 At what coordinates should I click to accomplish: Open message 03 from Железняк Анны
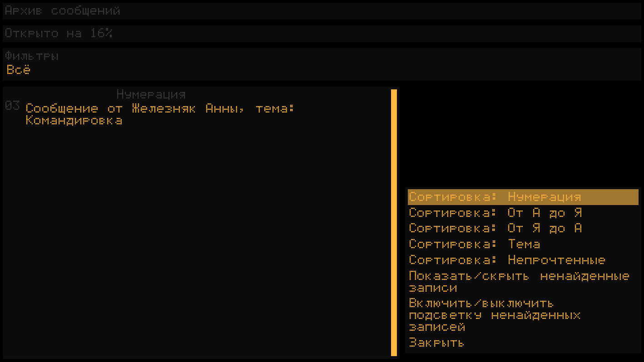[x=161, y=115]
